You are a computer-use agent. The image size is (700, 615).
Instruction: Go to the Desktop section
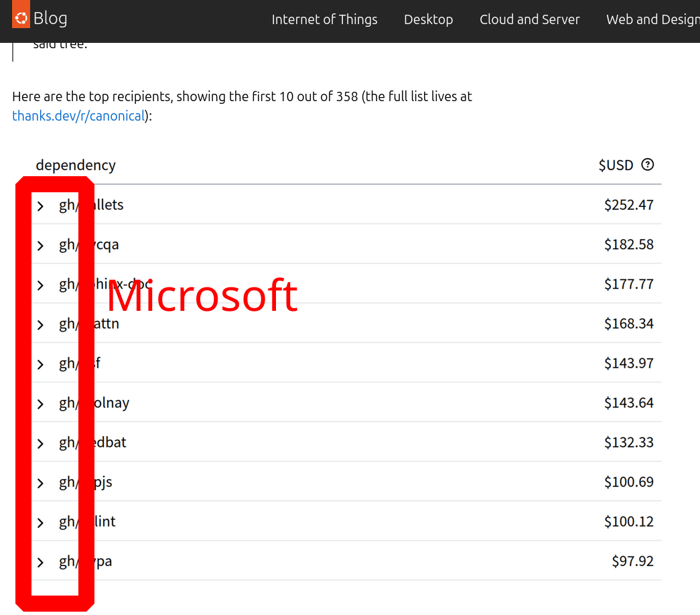click(x=429, y=19)
